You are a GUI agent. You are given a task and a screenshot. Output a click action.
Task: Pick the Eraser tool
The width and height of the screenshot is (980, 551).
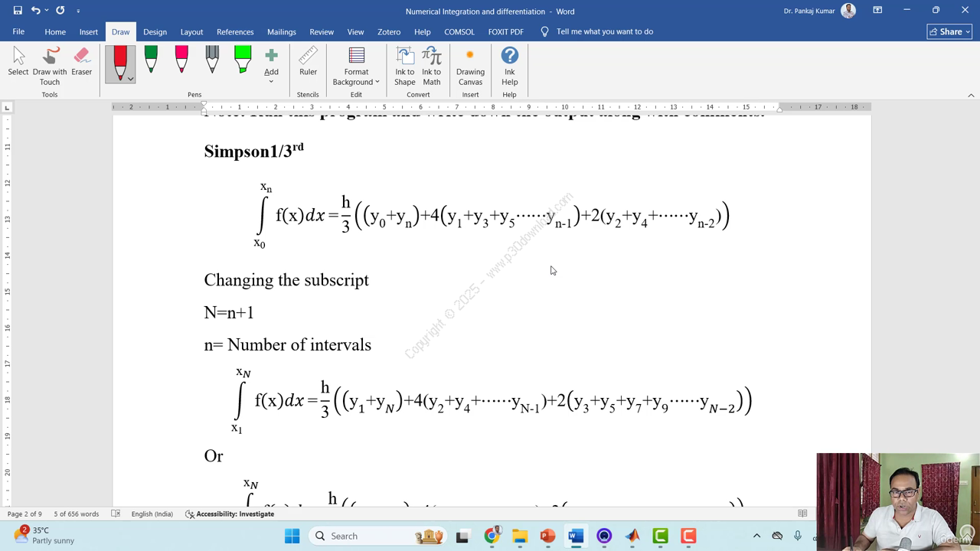coord(82,61)
